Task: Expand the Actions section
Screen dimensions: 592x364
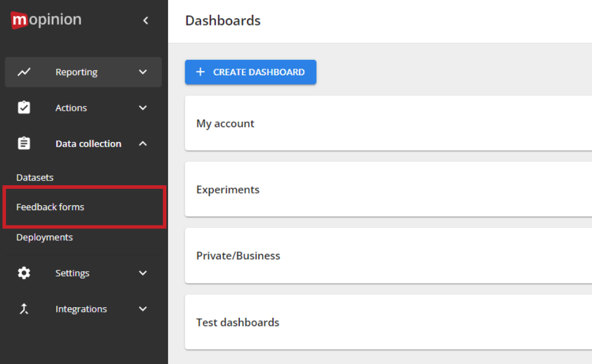Action: 143,107
